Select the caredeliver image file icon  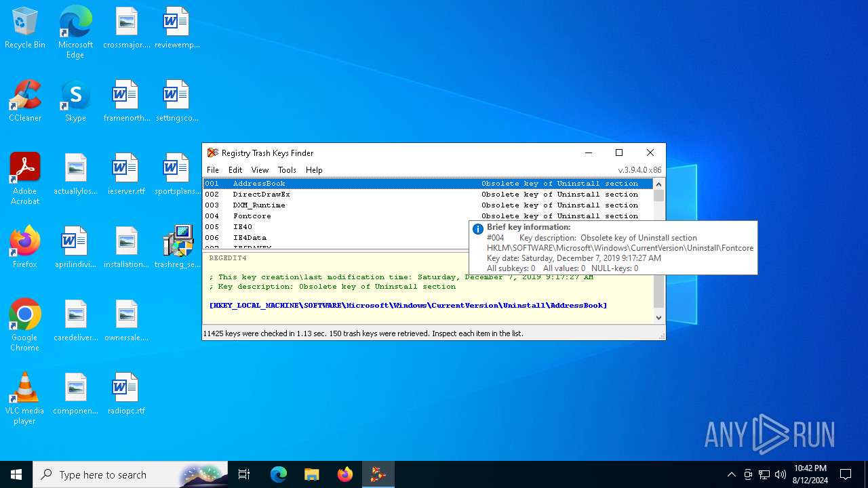click(75, 321)
